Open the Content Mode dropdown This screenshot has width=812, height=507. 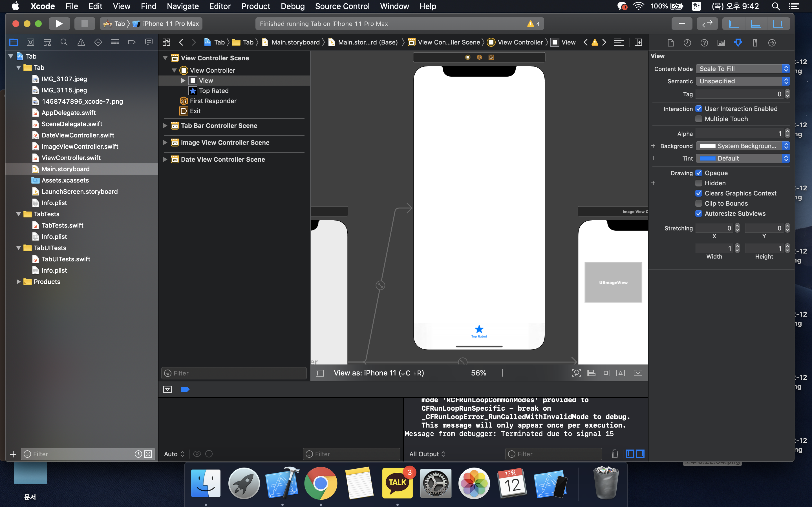[742, 69]
